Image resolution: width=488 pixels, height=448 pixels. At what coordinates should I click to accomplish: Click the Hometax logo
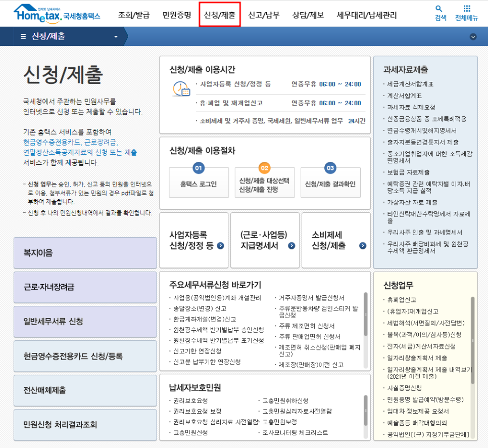57,14
